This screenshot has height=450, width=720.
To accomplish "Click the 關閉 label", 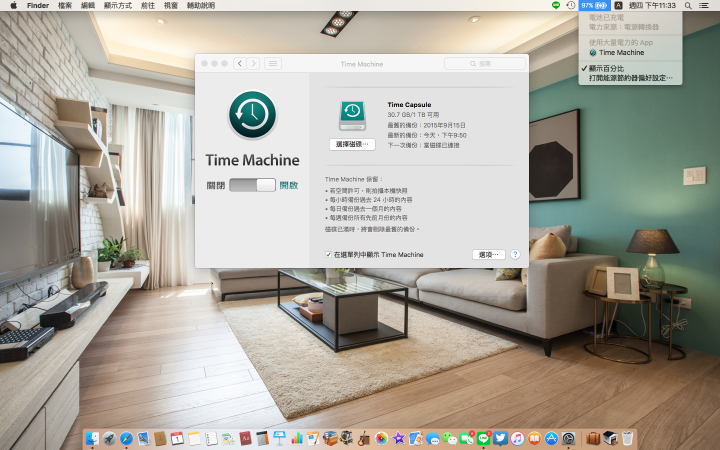I will click(x=215, y=185).
